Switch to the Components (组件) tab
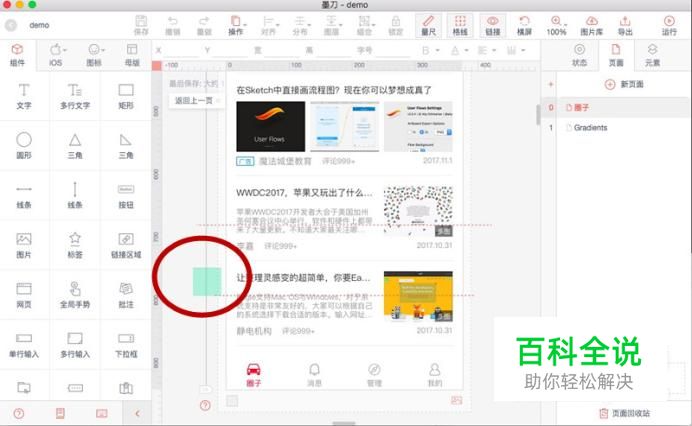 pos(17,55)
